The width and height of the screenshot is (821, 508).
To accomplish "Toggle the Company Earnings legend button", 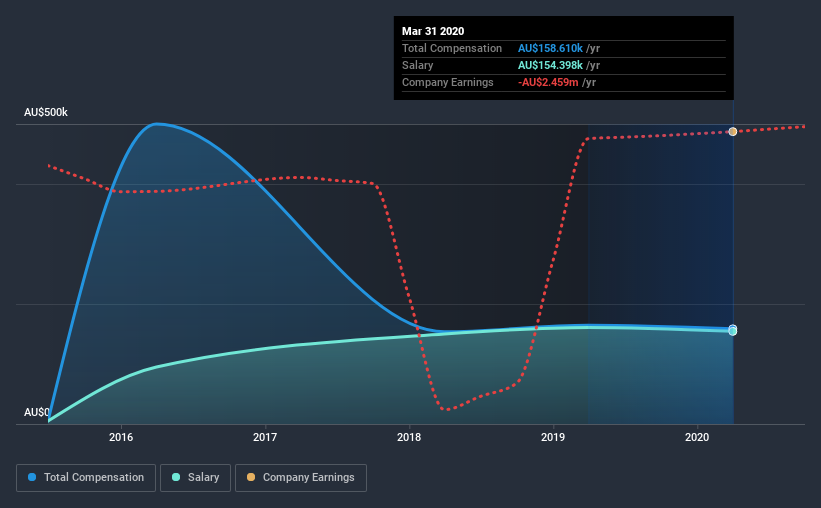I will (301, 478).
